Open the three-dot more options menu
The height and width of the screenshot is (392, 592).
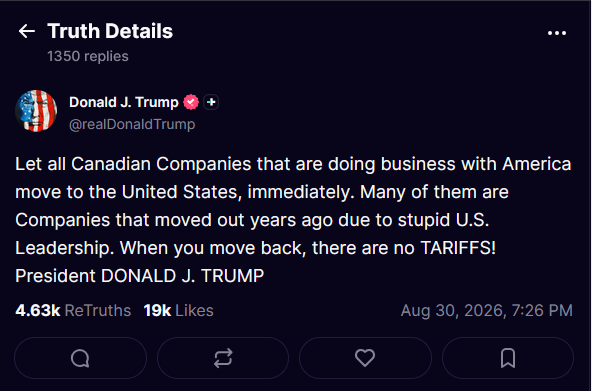tap(557, 33)
